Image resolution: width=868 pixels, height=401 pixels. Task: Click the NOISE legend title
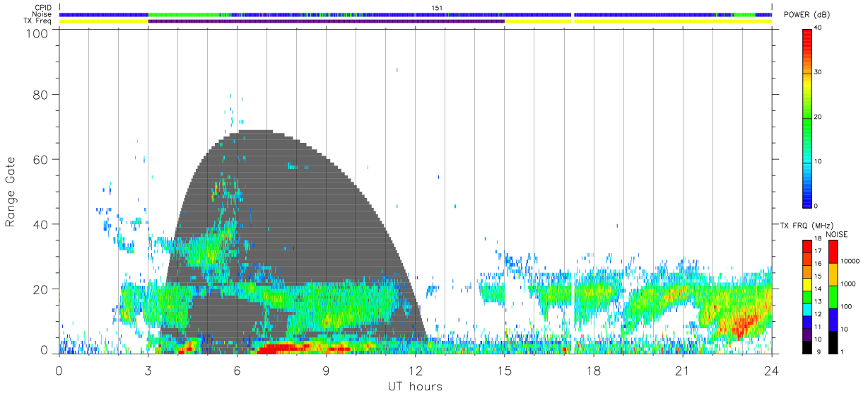pos(837,234)
